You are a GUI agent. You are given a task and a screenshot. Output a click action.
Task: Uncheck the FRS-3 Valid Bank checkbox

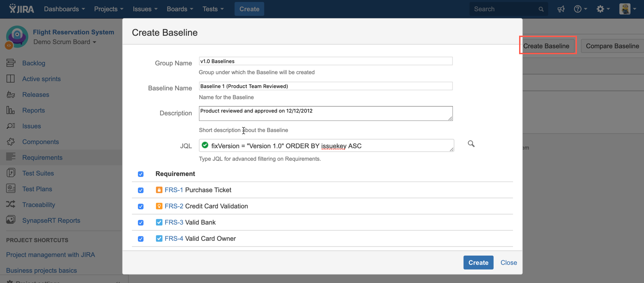click(x=141, y=223)
